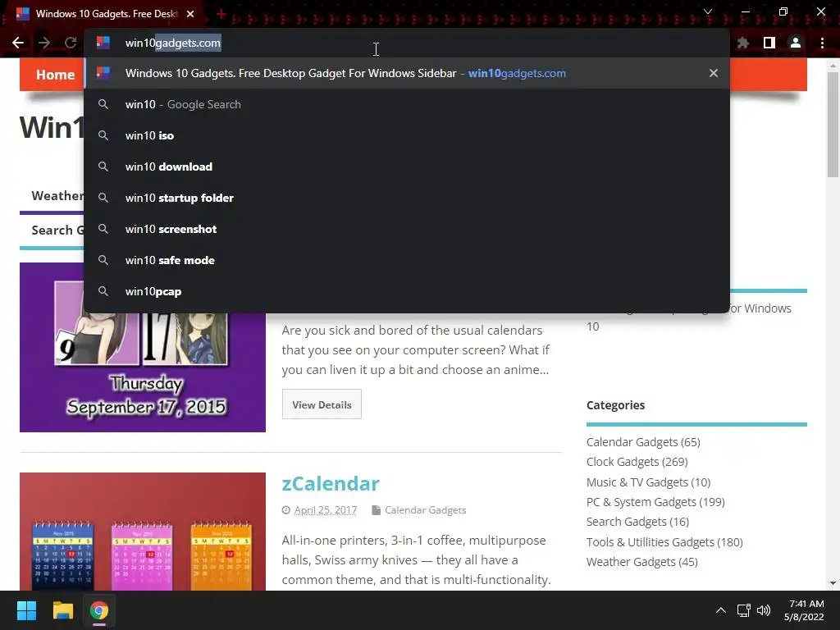Reload the current page

pos(71,43)
